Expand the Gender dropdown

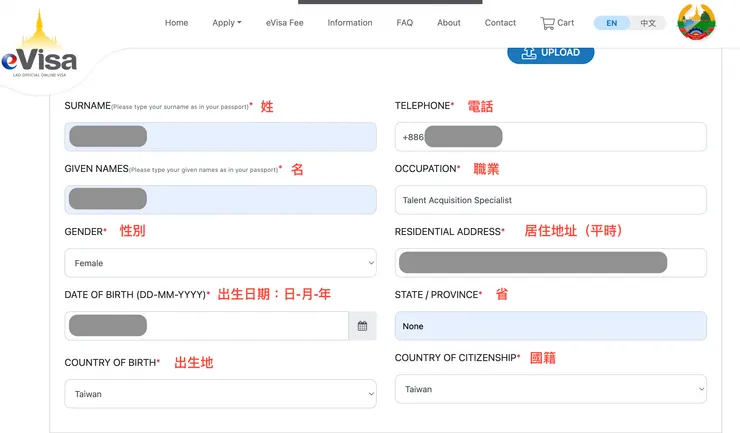[220, 263]
